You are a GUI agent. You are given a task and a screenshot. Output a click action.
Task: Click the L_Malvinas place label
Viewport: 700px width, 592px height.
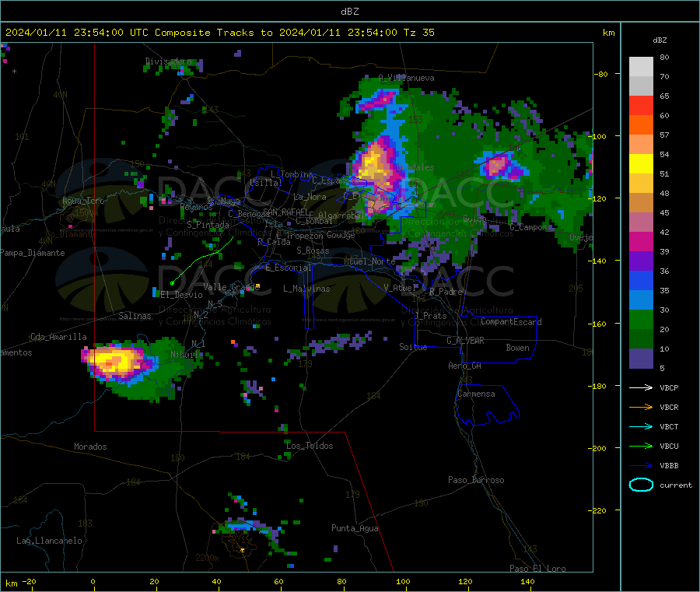(x=306, y=289)
